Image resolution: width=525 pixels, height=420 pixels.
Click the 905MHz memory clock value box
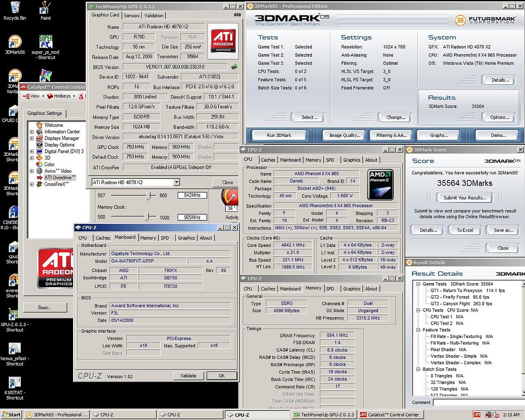point(192,217)
